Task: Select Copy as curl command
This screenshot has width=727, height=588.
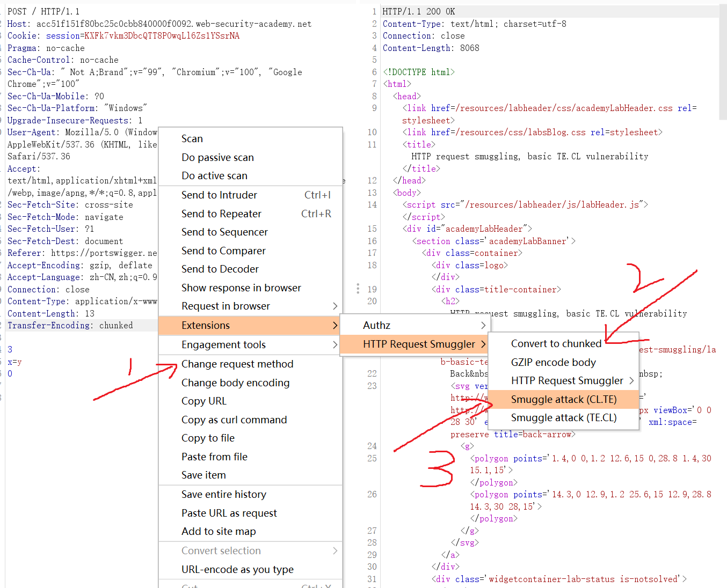Action: tap(250, 420)
